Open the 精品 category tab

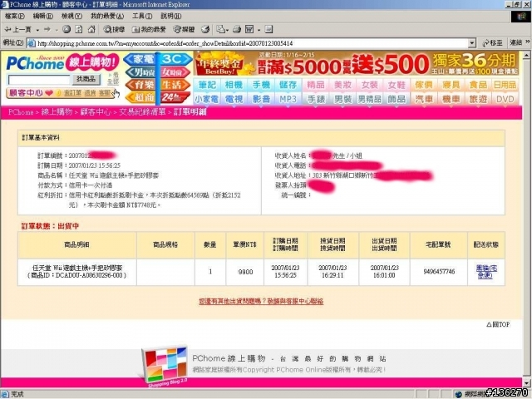316,85
